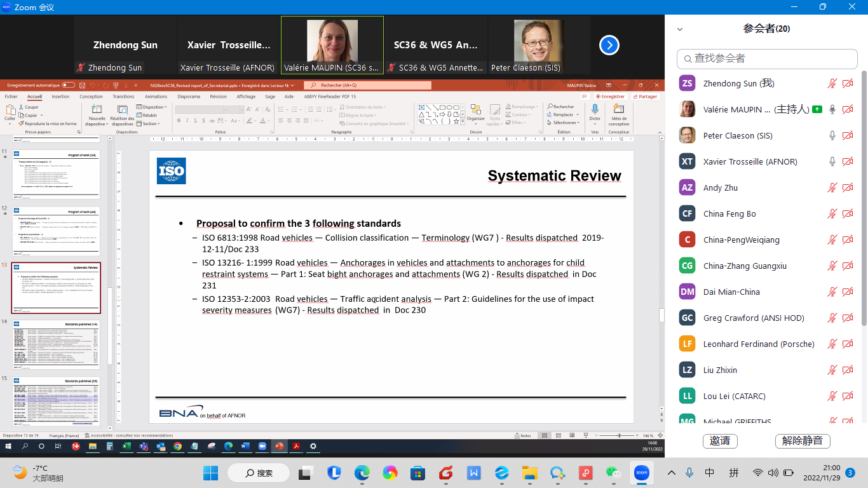Screen dimensions: 868x488
Task: Collapse the participants panel using the header chevron
Action: [680, 29]
